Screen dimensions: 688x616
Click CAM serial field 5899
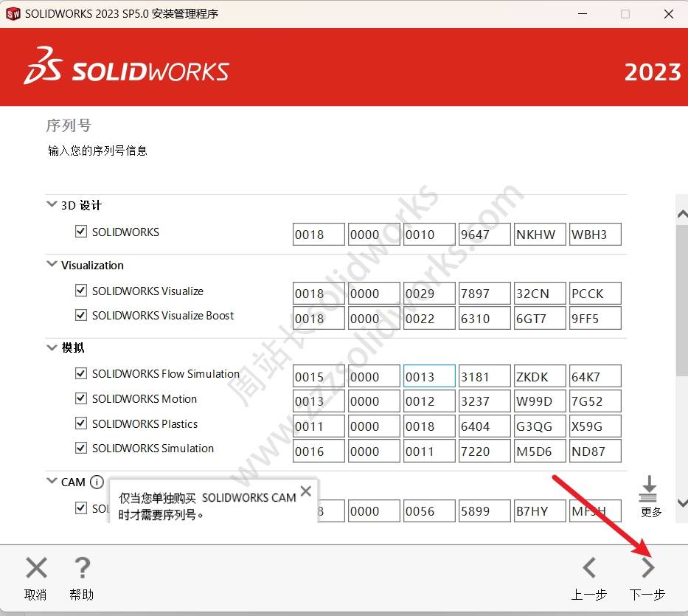tap(484, 511)
